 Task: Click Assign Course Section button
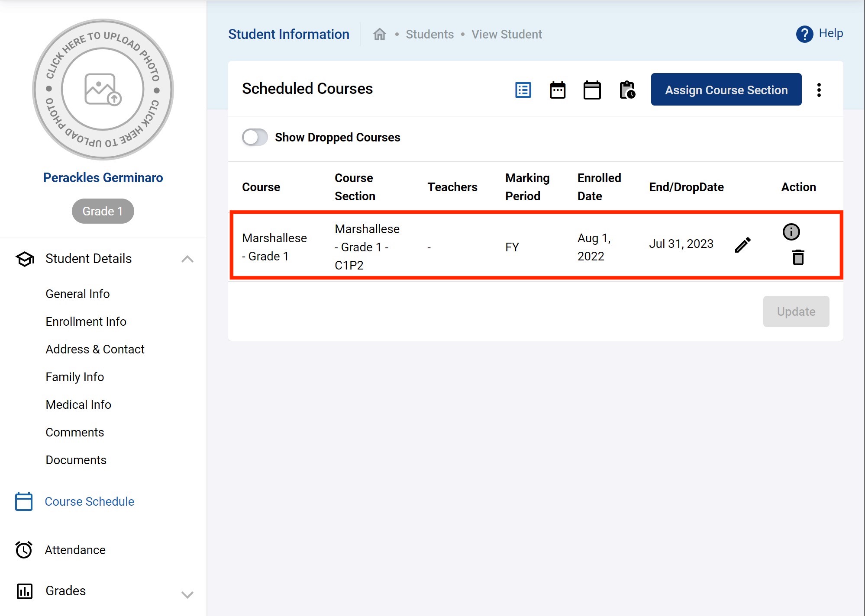point(726,90)
